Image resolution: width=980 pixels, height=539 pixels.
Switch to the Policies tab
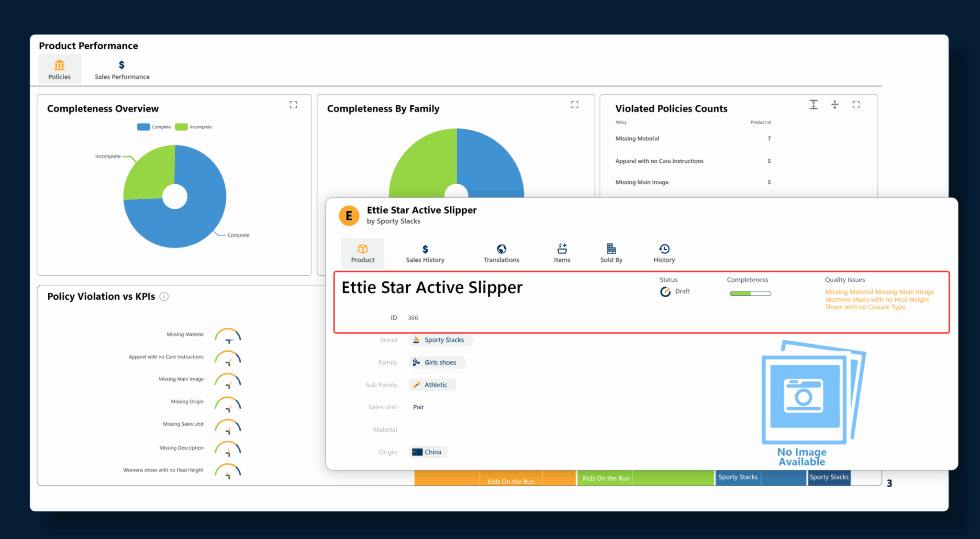[x=59, y=68]
